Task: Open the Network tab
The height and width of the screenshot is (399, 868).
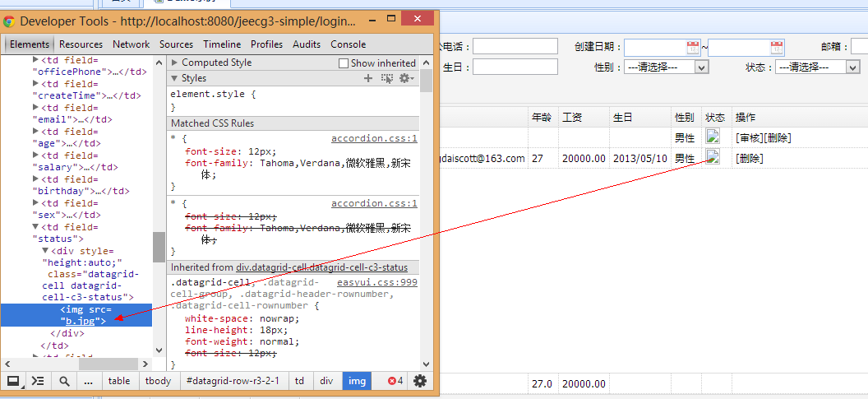Action: pos(132,44)
